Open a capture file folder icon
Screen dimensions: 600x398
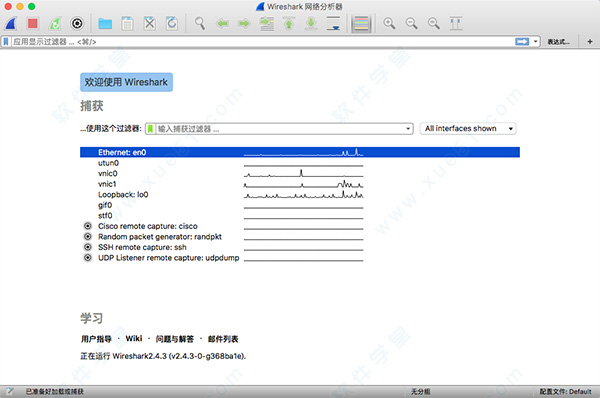click(105, 24)
